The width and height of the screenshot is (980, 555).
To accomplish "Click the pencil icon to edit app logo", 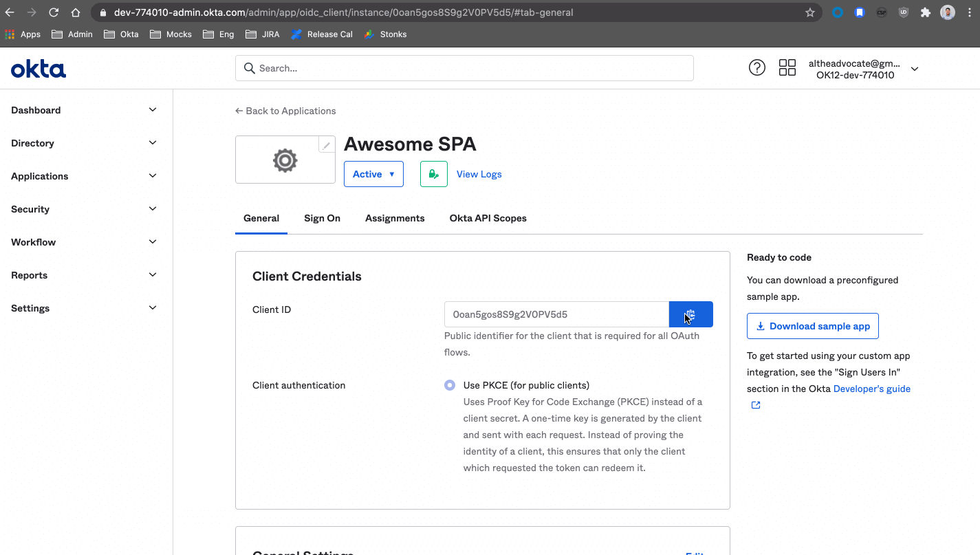I will (x=327, y=145).
